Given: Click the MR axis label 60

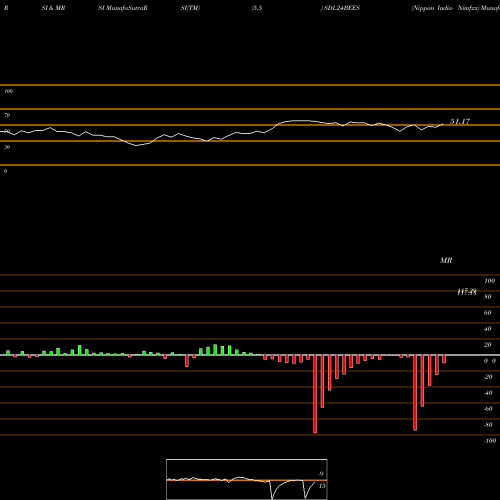Looking at the screenshot, I should point(488,313).
